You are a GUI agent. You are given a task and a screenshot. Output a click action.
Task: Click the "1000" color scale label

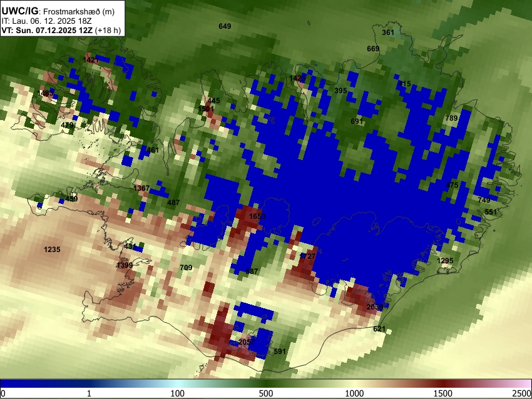pos(354,393)
